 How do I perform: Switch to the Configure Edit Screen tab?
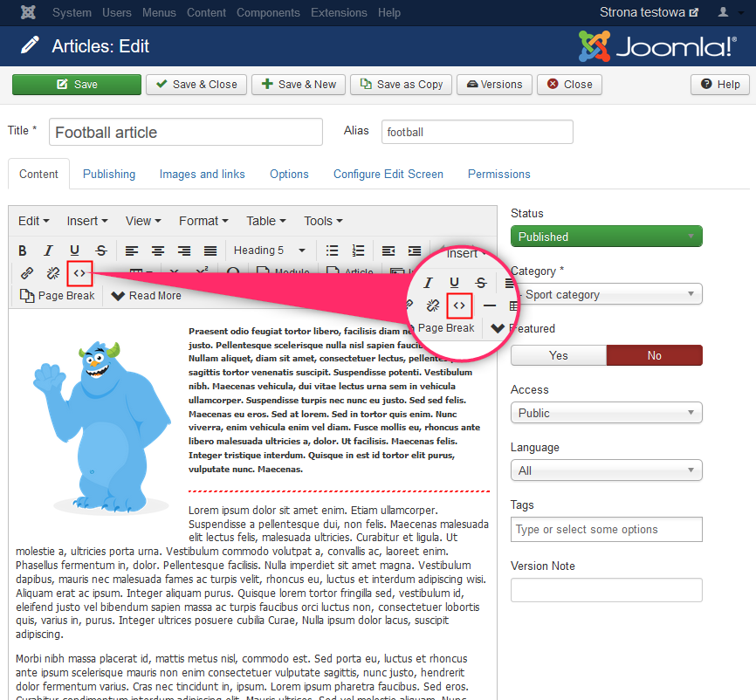[x=388, y=174]
